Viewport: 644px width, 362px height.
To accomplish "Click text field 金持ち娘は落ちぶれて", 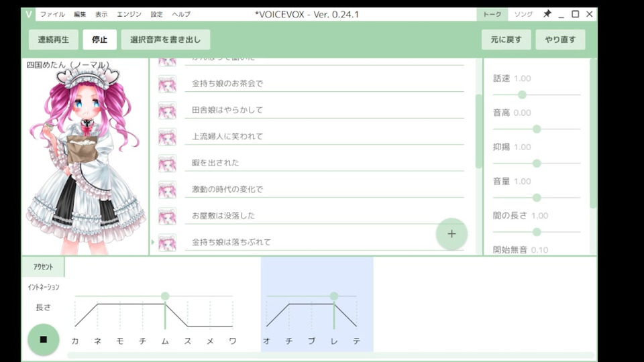I will pyautogui.click(x=325, y=242).
